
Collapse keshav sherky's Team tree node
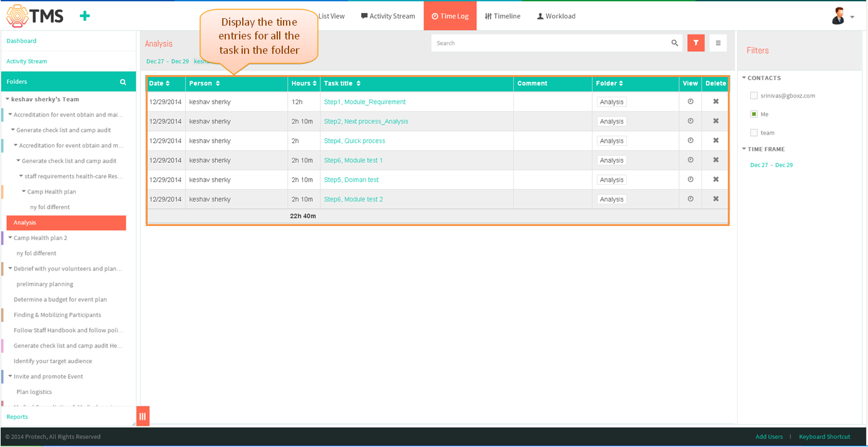pyautogui.click(x=8, y=99)
